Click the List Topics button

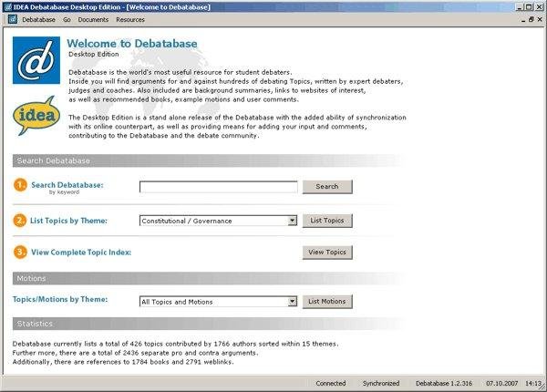pos(327,221)
